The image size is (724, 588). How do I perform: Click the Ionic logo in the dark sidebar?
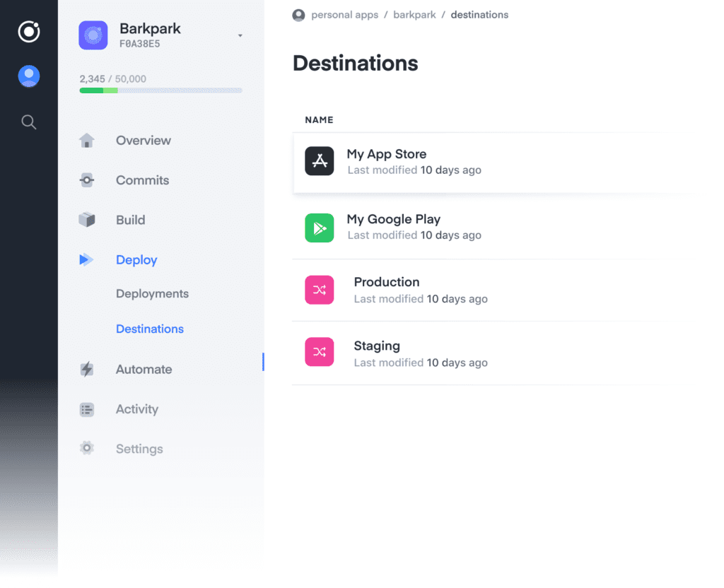pos(28,31)
